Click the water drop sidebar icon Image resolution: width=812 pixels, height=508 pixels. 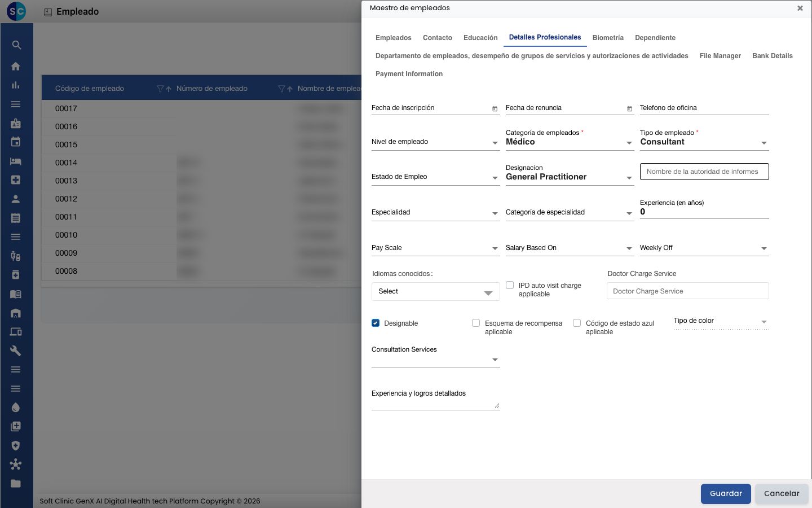(x=16, y=408)
